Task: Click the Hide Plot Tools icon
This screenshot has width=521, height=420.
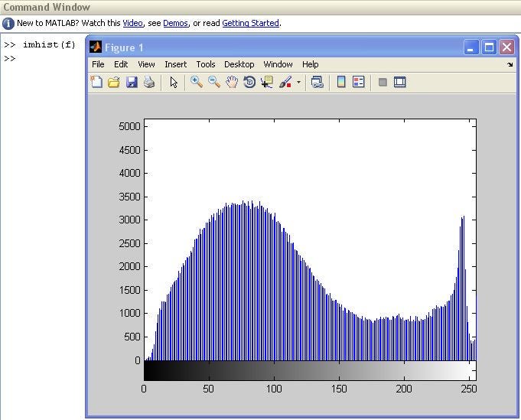Action: coord(383,82)
